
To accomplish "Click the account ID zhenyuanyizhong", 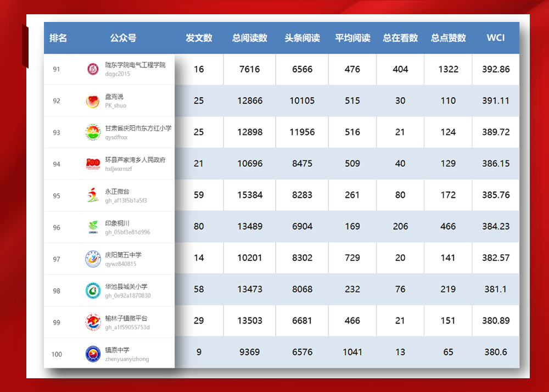I will pos(127,359).
